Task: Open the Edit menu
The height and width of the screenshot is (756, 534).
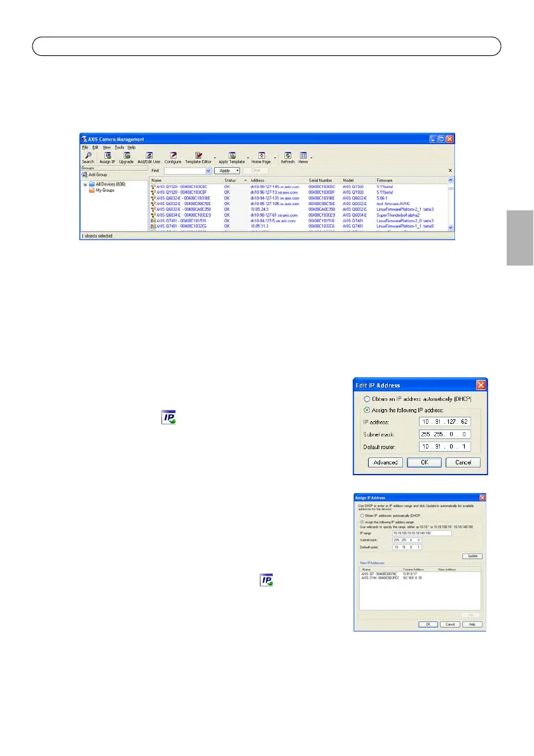Action: pyautogui.click(x=95, y=147)
